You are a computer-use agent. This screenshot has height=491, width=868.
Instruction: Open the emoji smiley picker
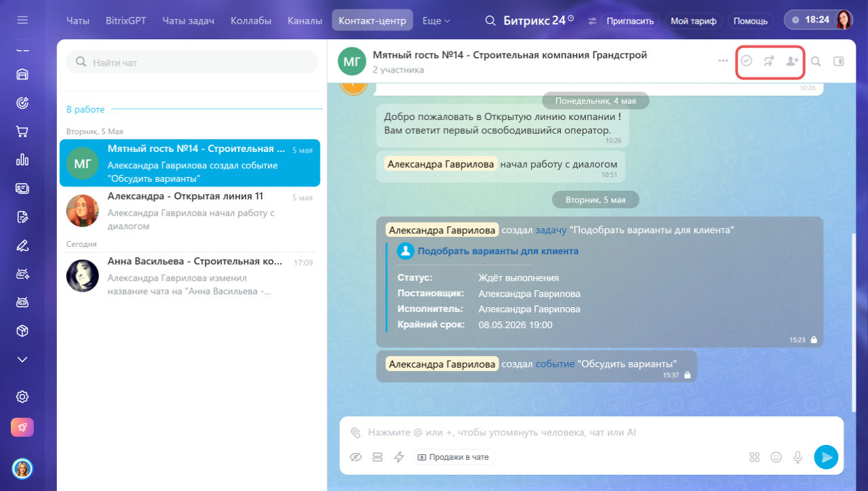(776, 457)
